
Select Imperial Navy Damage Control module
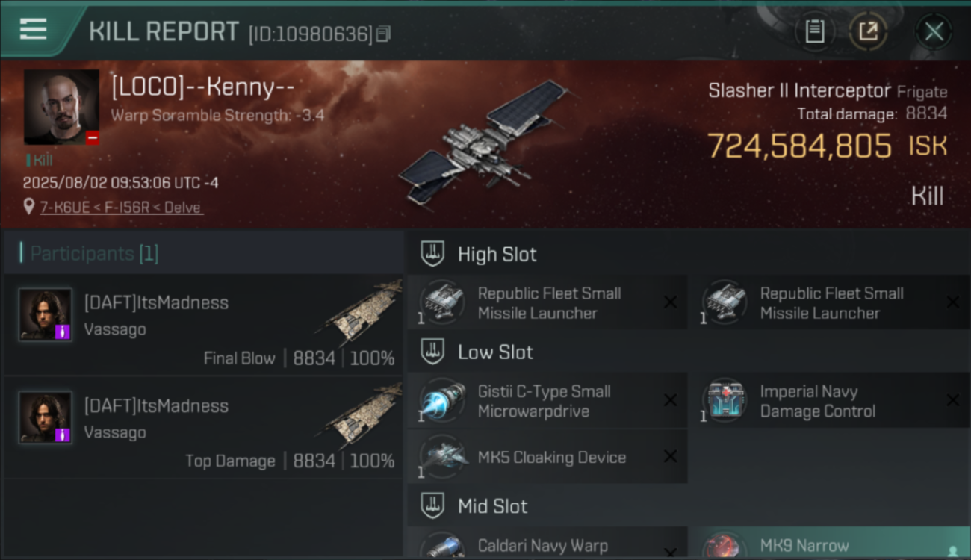[x=830, y=401]
